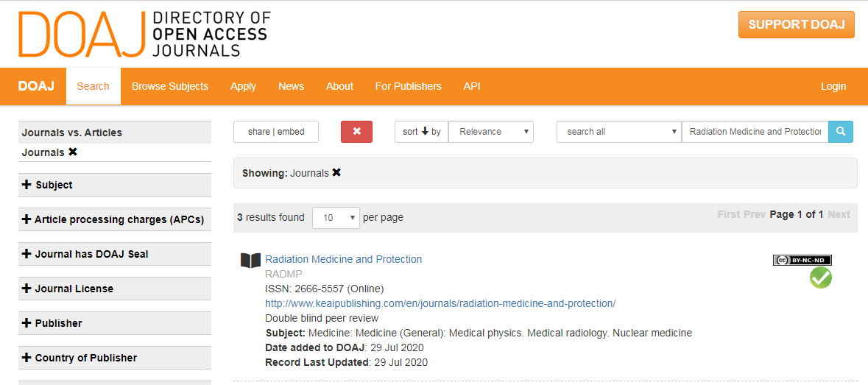Click the search text input field
Image resolution: width=868 pixels, height=385 pixels.
755,132
